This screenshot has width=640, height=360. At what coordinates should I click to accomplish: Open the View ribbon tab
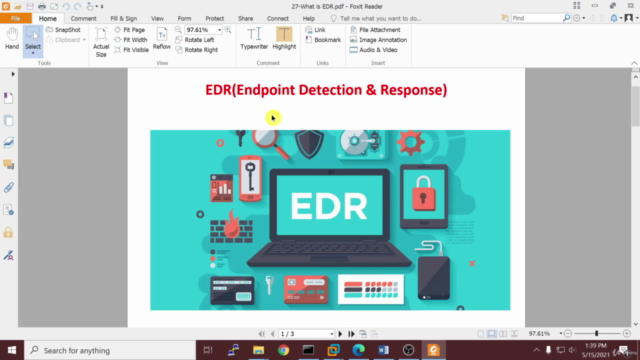[157, 18]
